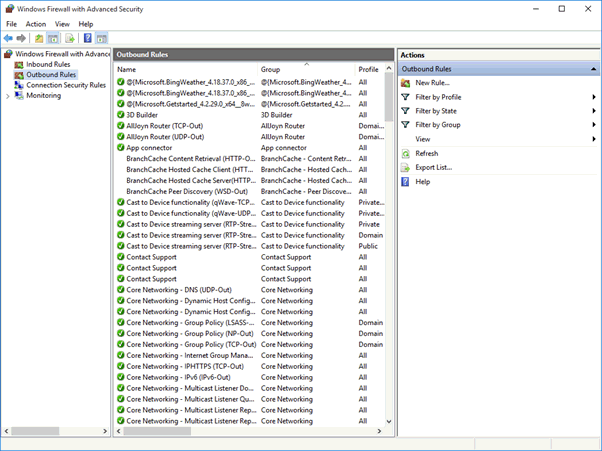Open the File menu

point(12,24)
